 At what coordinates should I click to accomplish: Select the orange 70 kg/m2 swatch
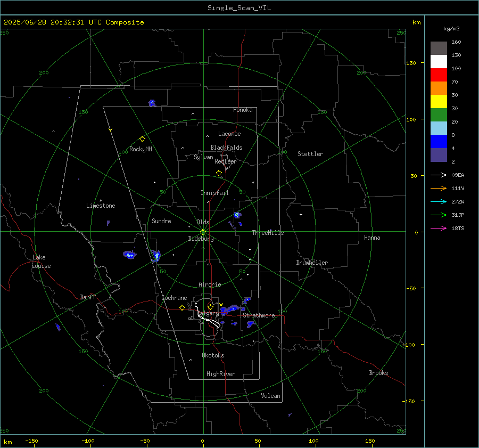pos(439,88)
